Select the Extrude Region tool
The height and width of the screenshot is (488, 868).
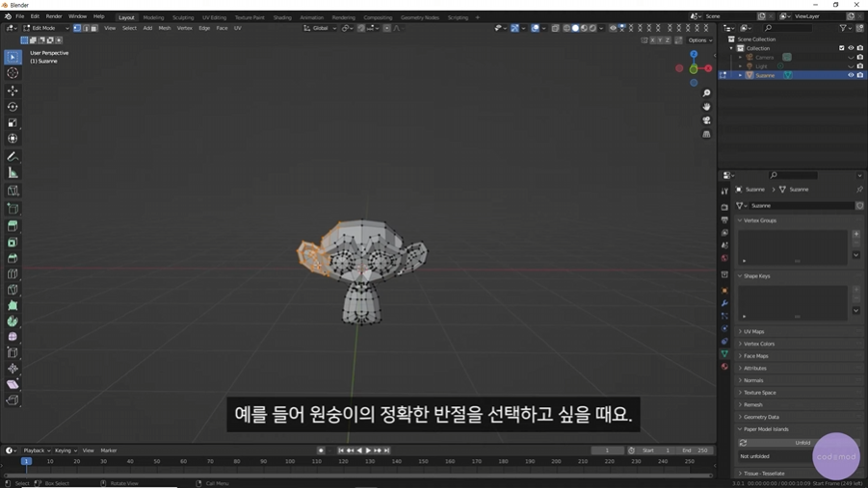(x=13, y=226)
